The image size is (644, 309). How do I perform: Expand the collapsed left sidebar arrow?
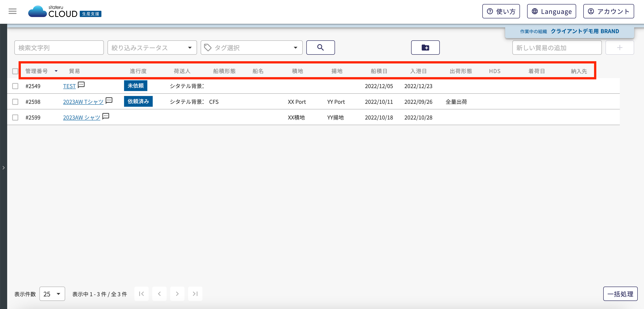4,168
